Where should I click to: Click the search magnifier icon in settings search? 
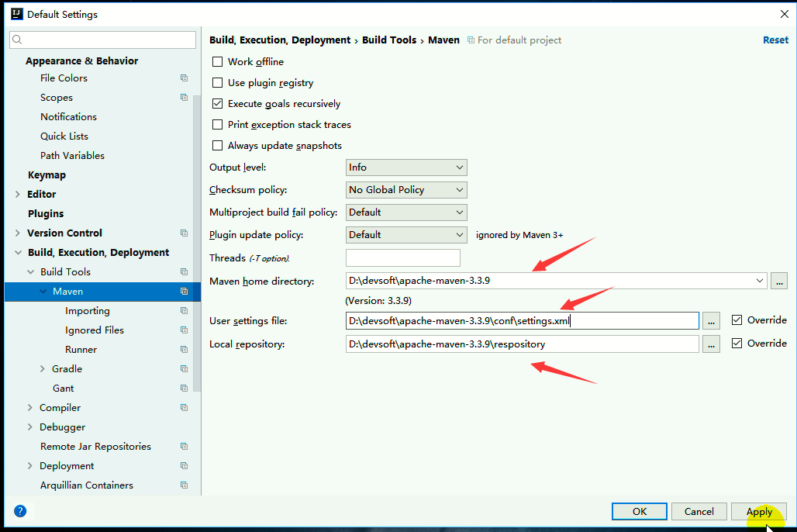17,40
